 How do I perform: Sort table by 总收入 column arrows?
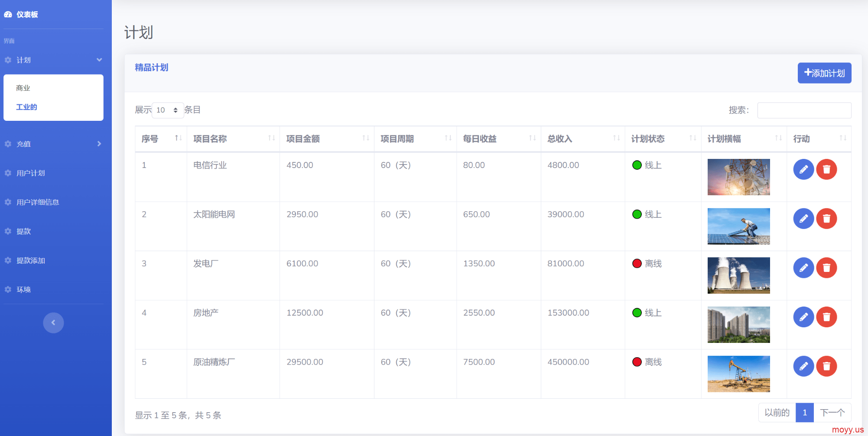coord(617,138)
